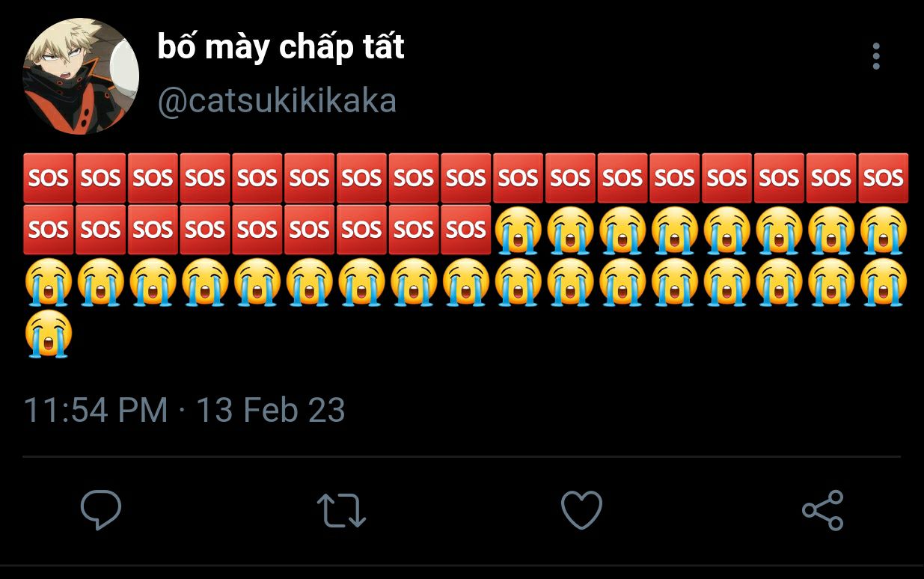
Task: Tap the anime character profile picture
Action: click(x=81, y=77)
